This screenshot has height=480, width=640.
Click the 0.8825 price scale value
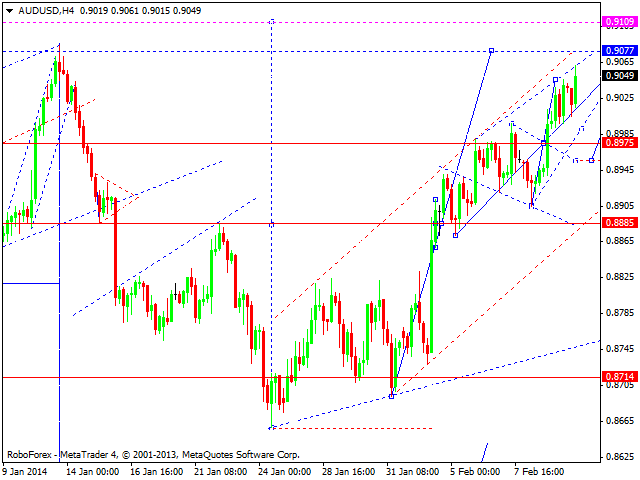(x=620, y=276)
